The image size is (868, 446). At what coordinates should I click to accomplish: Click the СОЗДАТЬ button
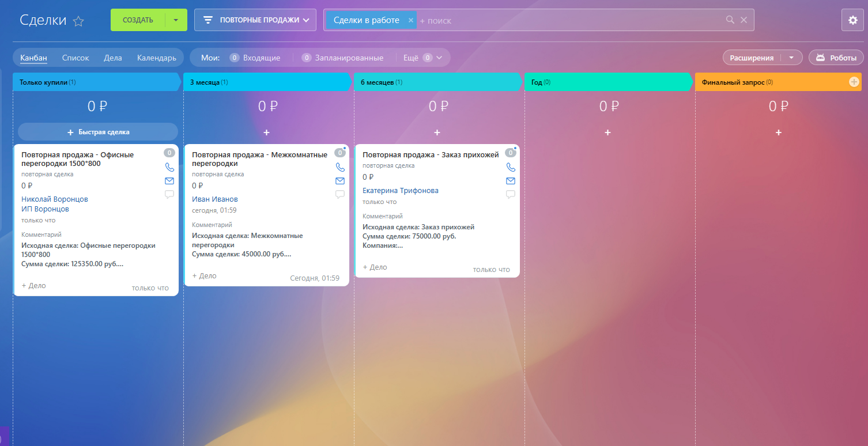coord(138,20)
